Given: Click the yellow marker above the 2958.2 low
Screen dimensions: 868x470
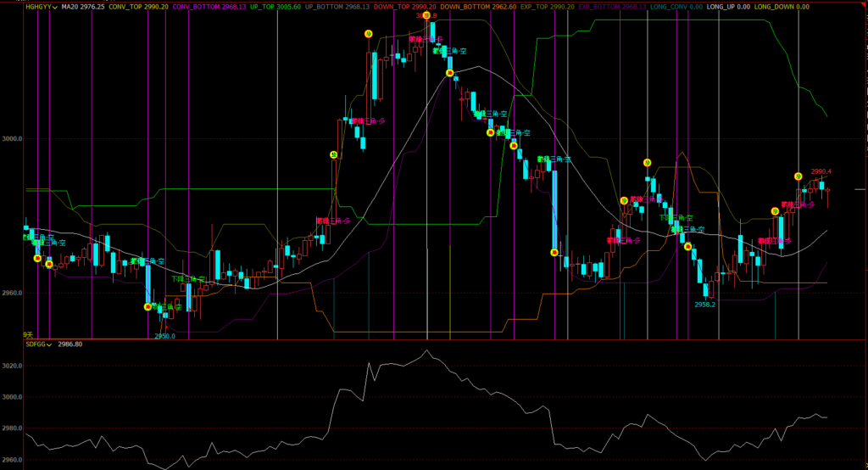Looking at the screenshot, I should tap(688, 247).
